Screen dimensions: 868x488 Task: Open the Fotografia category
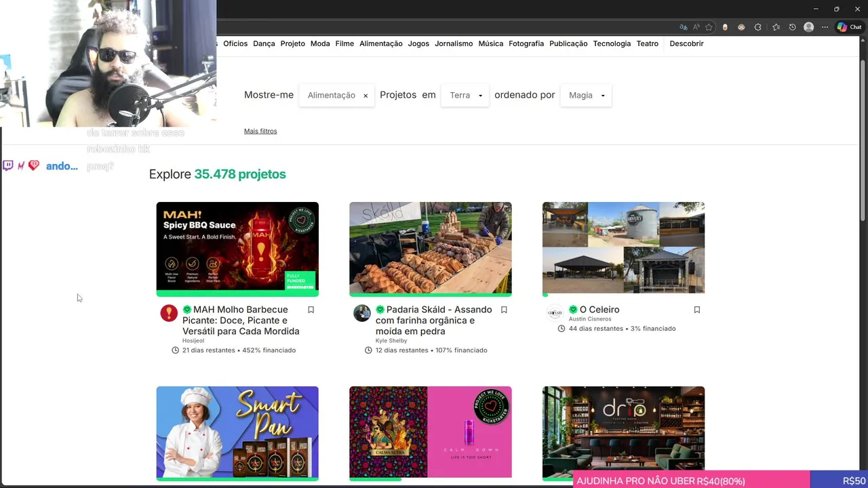click(x=526, y=43)
